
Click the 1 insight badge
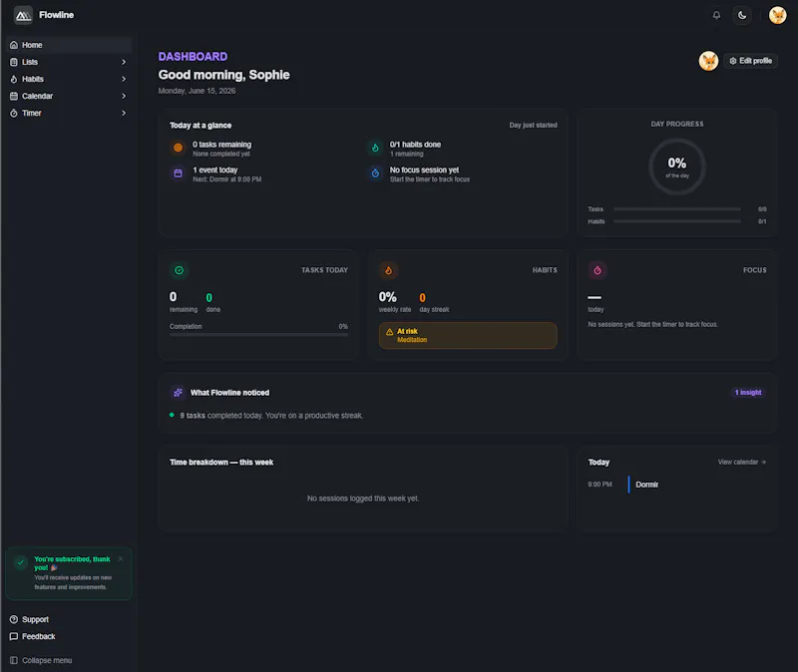tap(747, 392)
